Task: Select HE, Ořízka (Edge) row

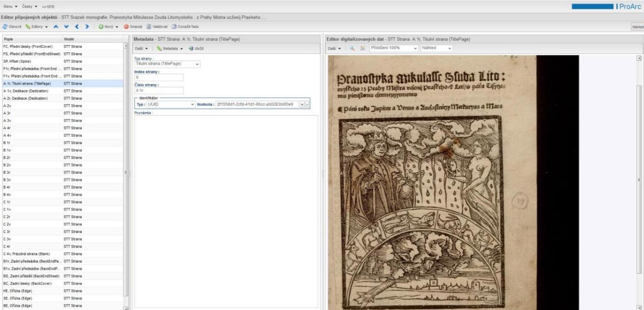Action: (x=62, y=291)
